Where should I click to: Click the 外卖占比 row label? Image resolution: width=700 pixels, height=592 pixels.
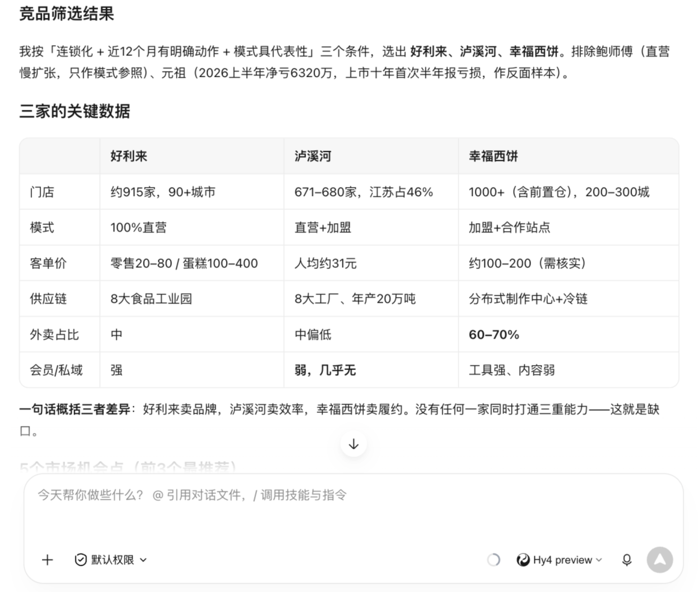[54, 334]
